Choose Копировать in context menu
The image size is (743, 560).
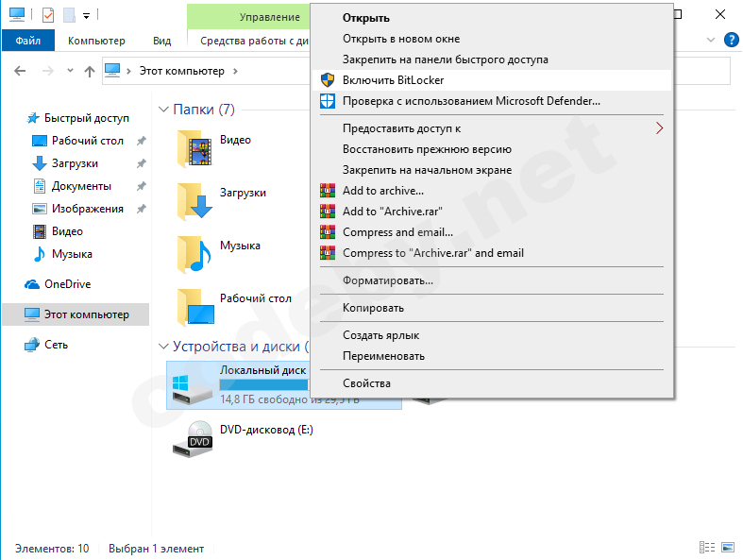[x=492, y=308]
